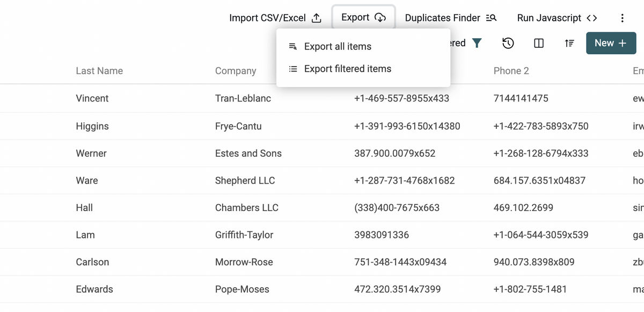644x312 pixels.
Task: Click the Estes and Sons company cell
Action: (x=248, y=153)
